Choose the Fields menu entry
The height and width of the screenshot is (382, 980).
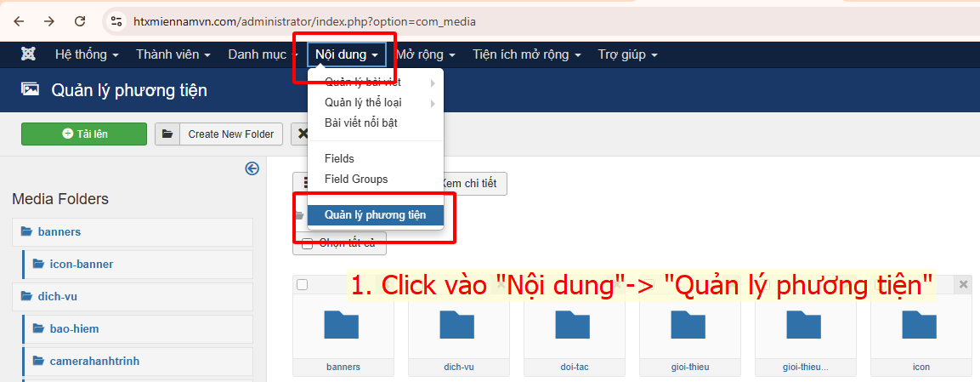pos(376,159)
